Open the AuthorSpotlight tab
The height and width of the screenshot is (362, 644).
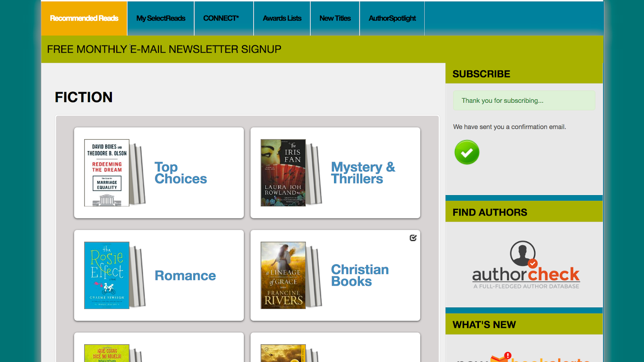[x=392, y=18]
